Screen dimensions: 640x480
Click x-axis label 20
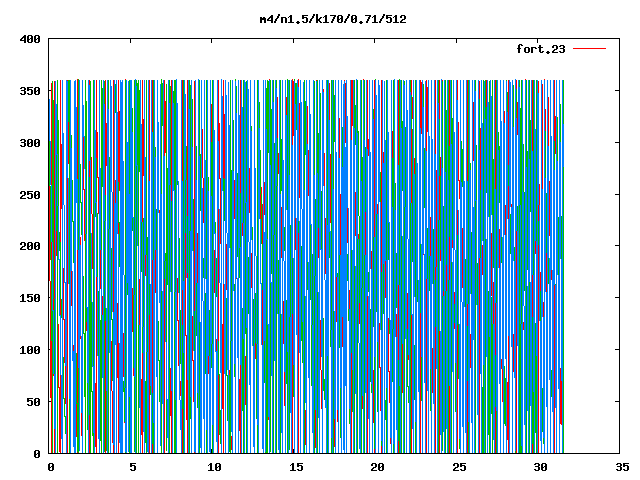[x=377, y=467]
